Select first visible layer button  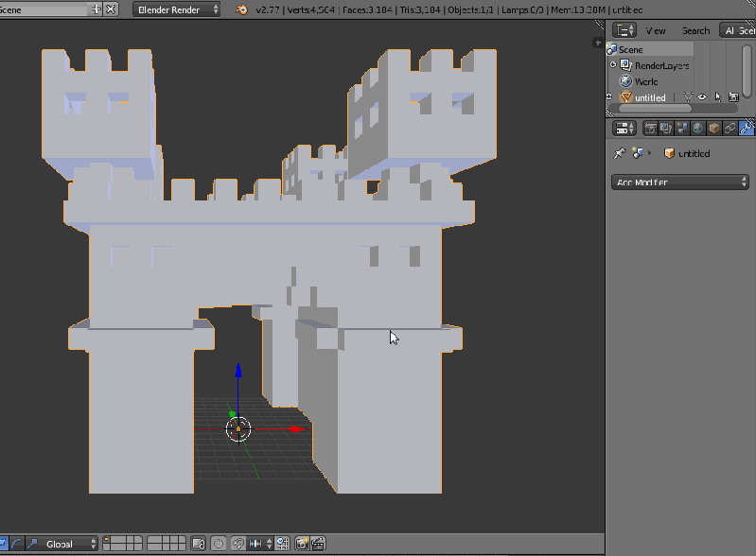click(x=107, y=540)
